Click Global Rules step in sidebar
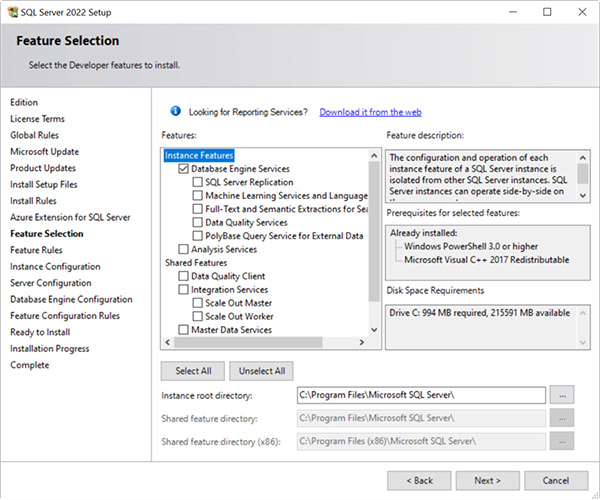 [x=34, y=135]
